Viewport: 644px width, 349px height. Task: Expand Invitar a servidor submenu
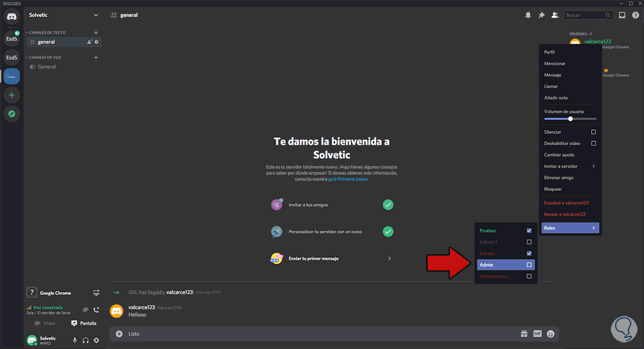click(x=570, y=166)
